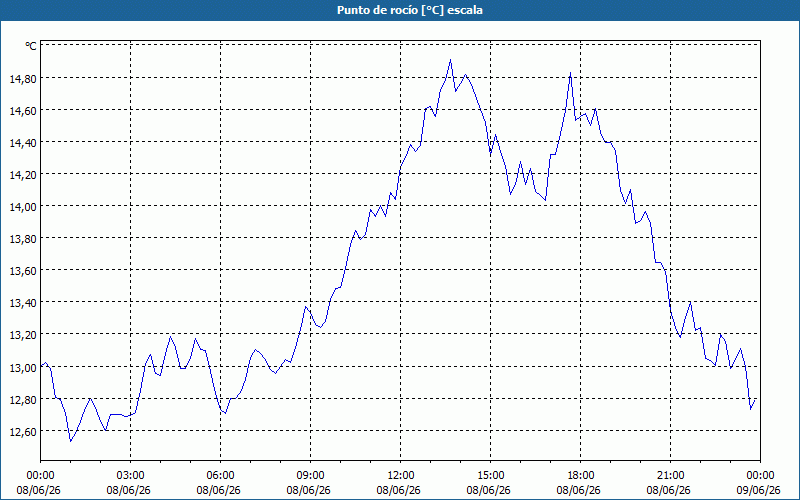This screenshot has height=500, width=800.
Task: Select the 09/06/26 date label
Action: (x=759, y=490)
